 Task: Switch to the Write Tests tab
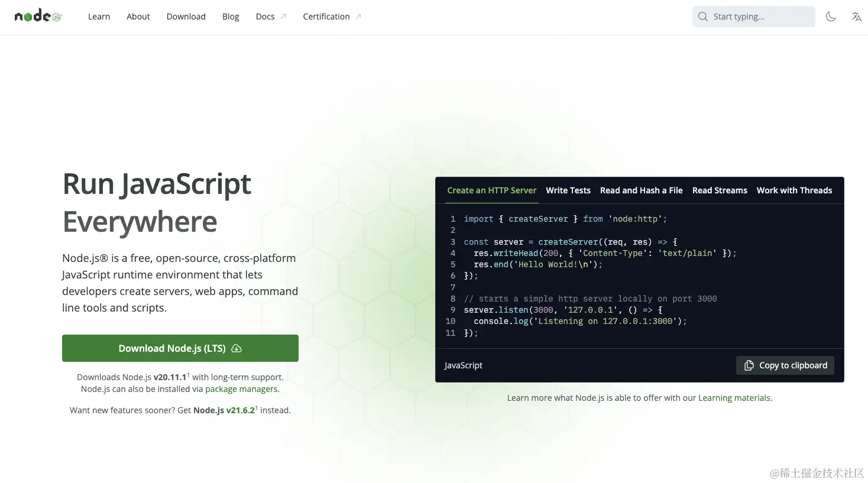pyautogui.click(x=568, y=190)
